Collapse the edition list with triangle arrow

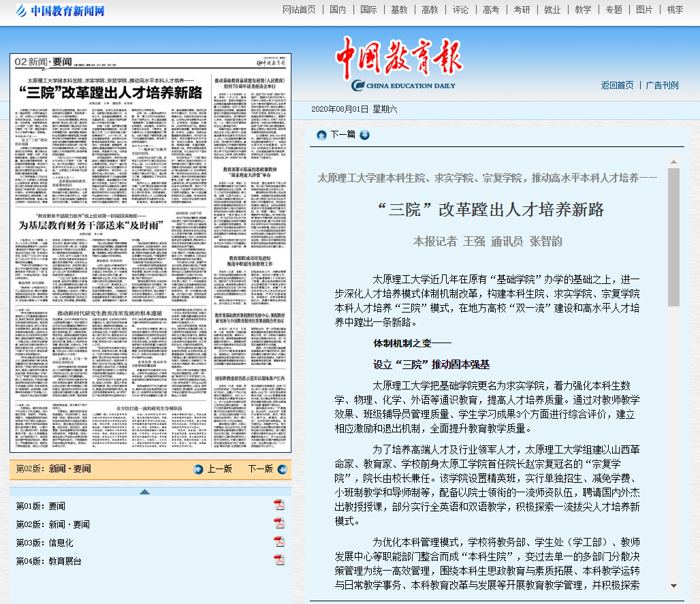(x=144, y=491)
